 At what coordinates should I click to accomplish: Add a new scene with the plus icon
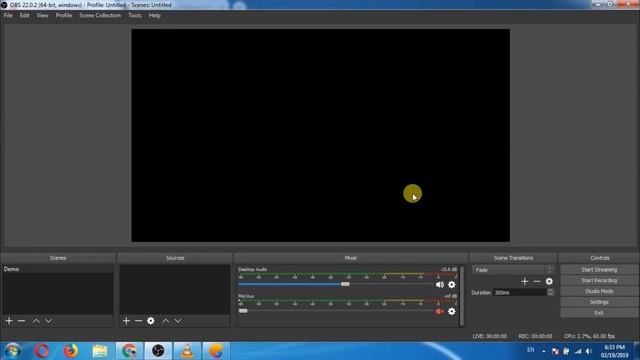point(9,321)
